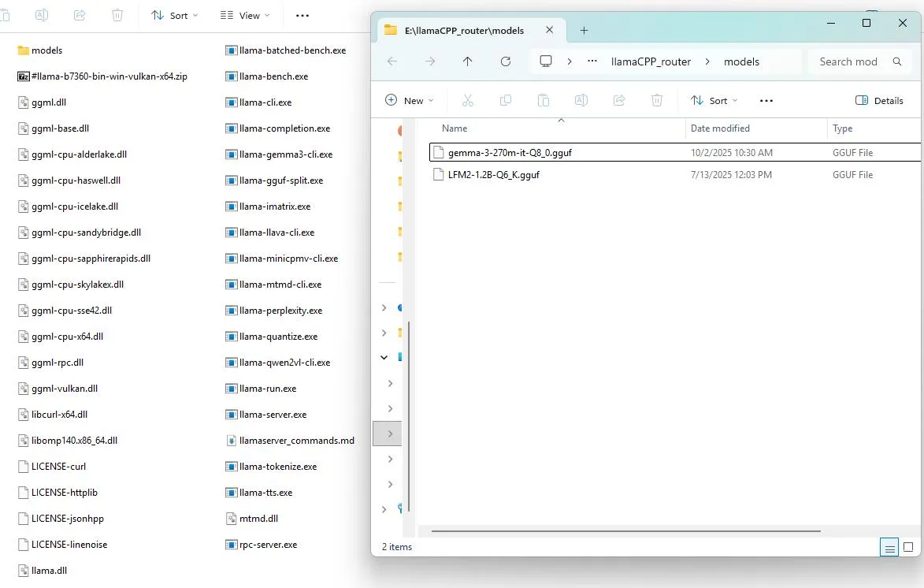Viewport: 924px width, 588px height.
Task: Open the View dropdown in the background window
Action: [x=245, y=15]
